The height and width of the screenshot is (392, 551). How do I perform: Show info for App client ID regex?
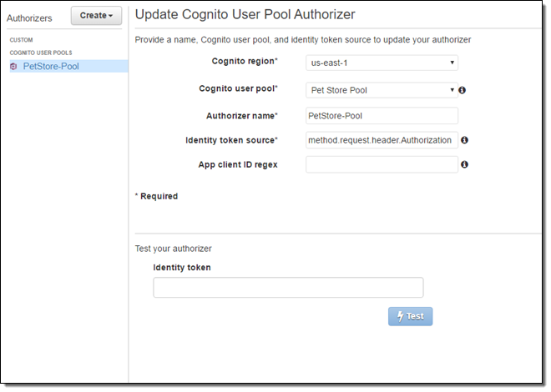(x=464, y=165)
